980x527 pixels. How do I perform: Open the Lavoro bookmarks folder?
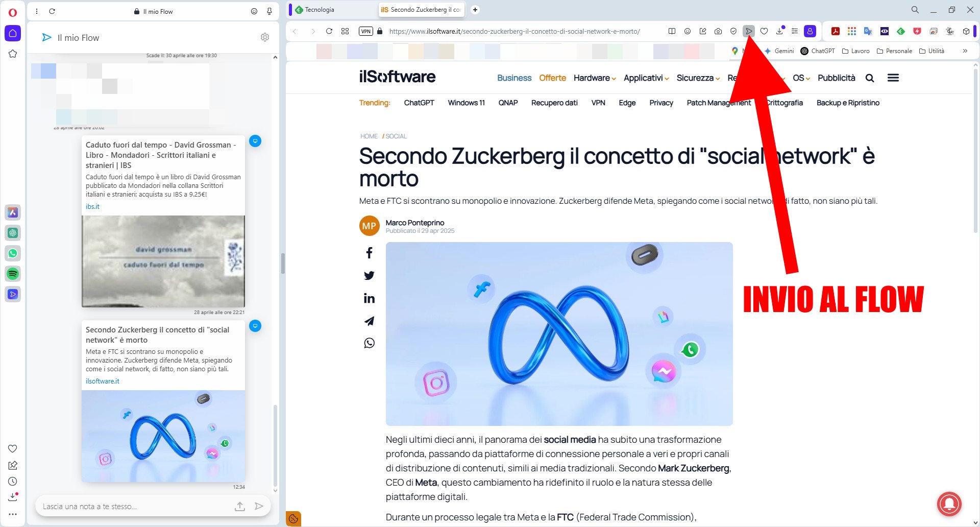pyautogui.click(x=856, y=51)
